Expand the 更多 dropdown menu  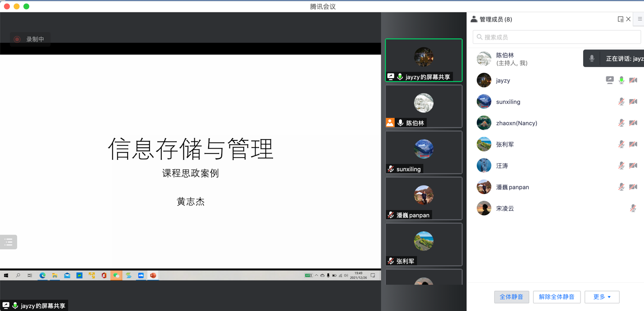[602, 297]
